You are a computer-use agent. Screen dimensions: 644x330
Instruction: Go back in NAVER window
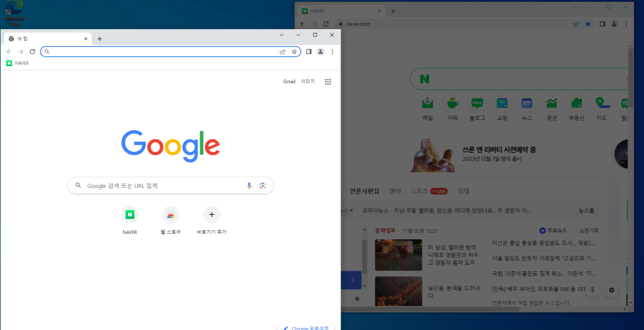coord(303,24)
